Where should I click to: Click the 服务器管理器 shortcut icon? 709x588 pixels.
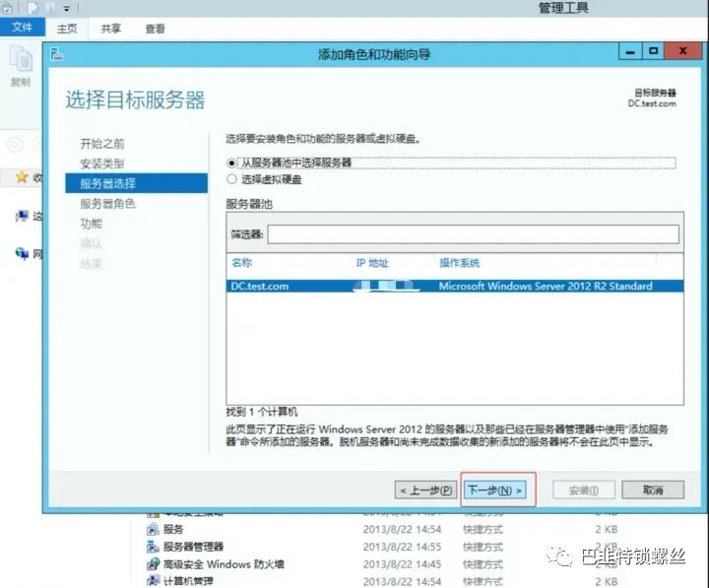(154, 547)
